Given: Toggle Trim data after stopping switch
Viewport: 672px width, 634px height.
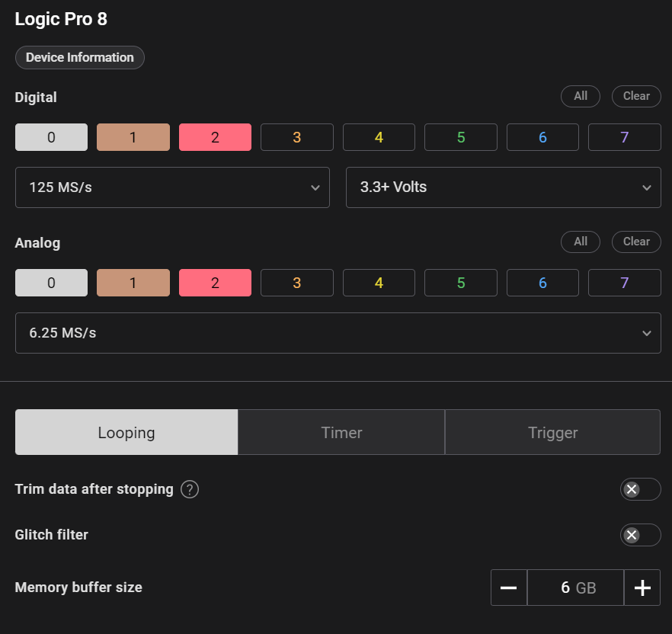Looking at the screenshot, I should [x=640, y=489].
